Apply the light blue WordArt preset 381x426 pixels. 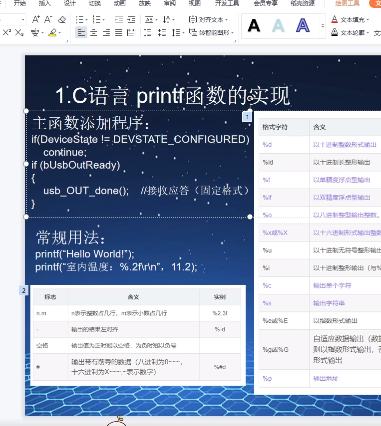[x=278, y=26]
